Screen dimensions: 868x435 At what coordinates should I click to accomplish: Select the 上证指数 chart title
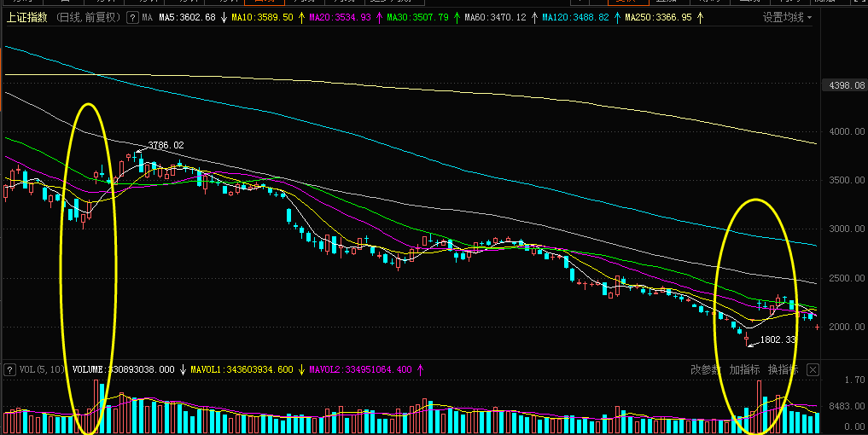pos(27,18)
